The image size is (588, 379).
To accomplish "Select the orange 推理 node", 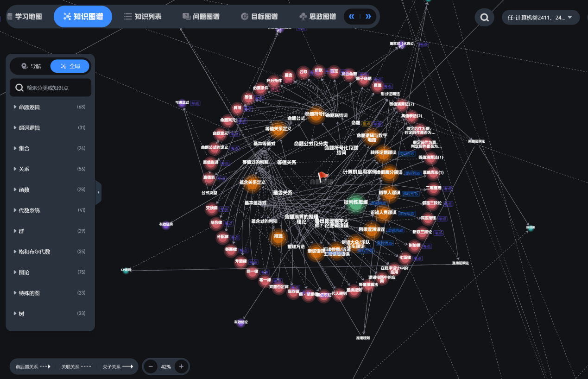I will click(x=278, y=237).
